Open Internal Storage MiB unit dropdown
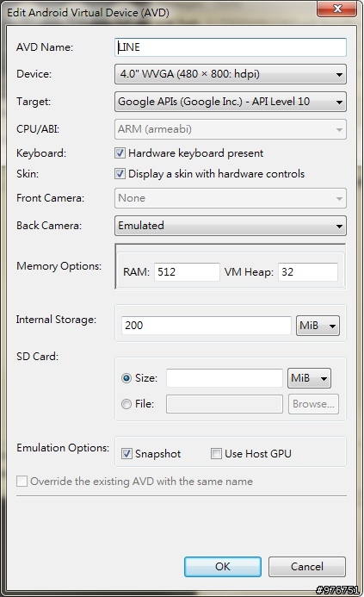364x597 pixels. pos(318,326)
